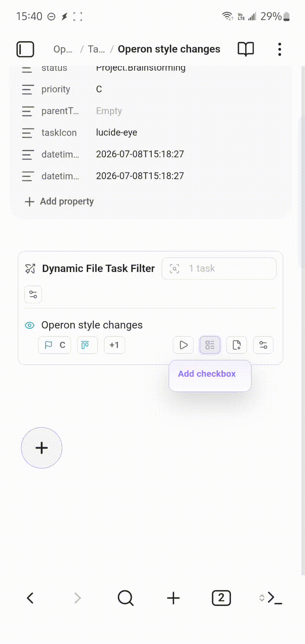Edit the taskIcon value lucide-eye
The height and width of the screenshot is (644, 305).
pos(116,133)
